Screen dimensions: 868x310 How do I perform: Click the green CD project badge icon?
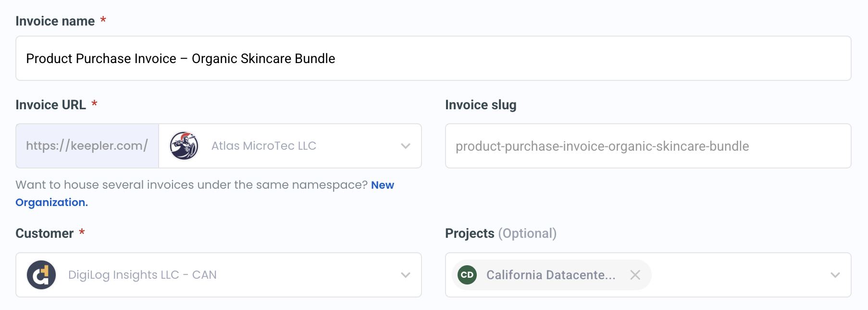pyautogui.click(x=468, y=275)
